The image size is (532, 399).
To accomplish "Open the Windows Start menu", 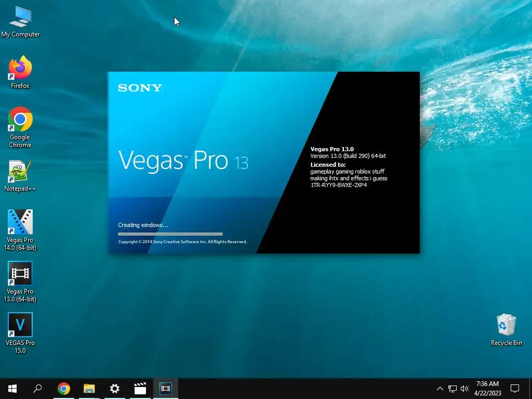I will (12, 389).
